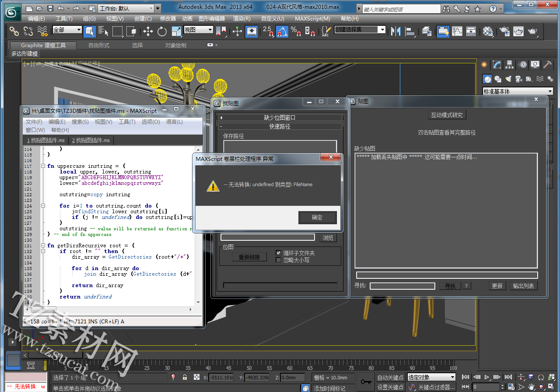This screenshot has height=392, width=560.
Task: Enable the 循环子文件夹 checkbox
Action: tap(278, 253)
